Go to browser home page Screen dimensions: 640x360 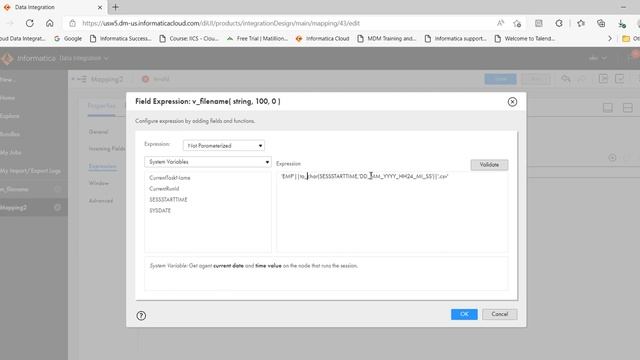tap(50, 23)
